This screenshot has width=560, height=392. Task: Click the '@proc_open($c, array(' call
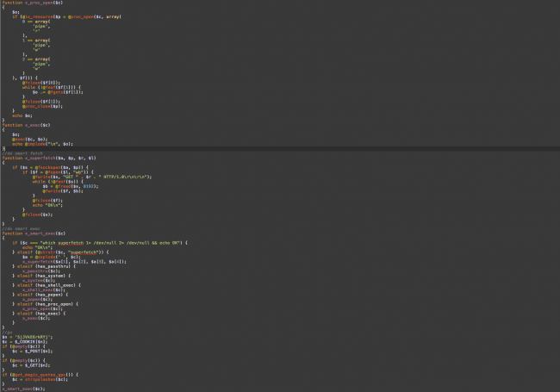[x=95, y=16]
